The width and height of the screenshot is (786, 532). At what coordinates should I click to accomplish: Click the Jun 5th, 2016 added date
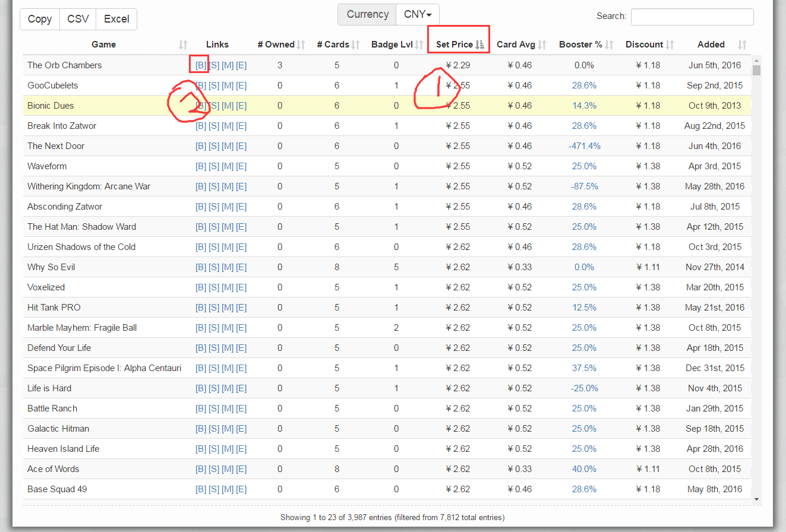point(715,65)
